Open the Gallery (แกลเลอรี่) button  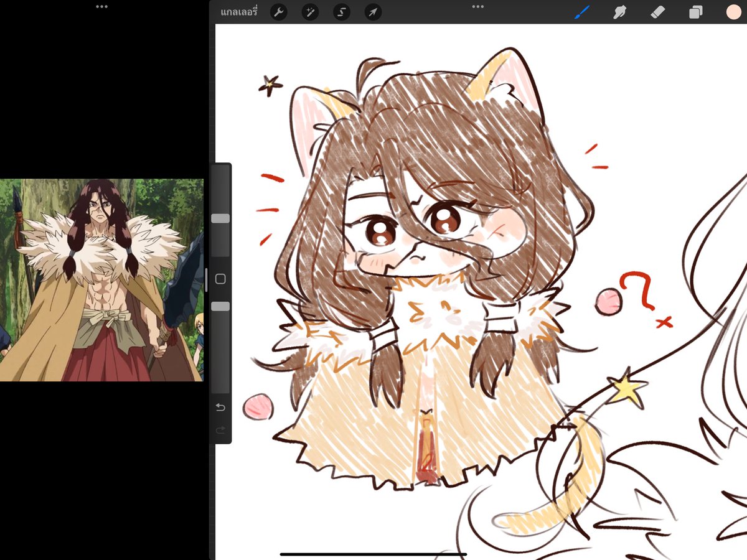click(239, 12)
